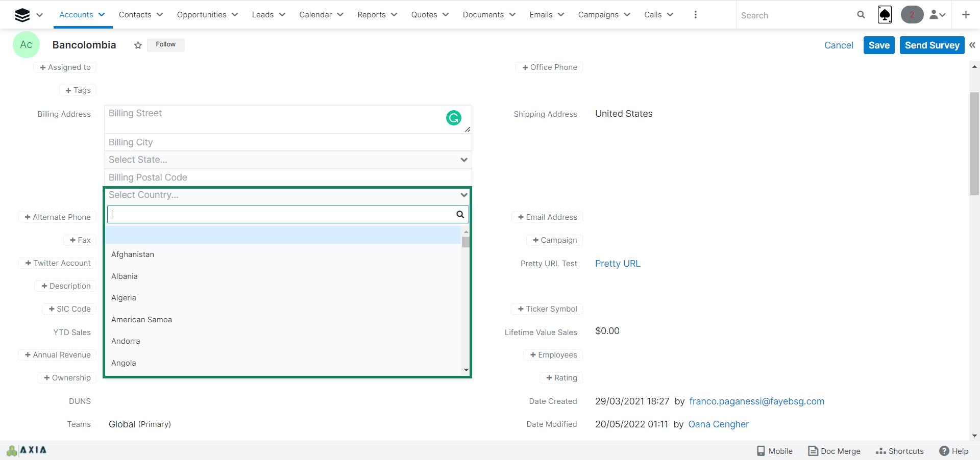980x460 pixels.
Task: Add the Assigned to field
Action: (65, 67)
